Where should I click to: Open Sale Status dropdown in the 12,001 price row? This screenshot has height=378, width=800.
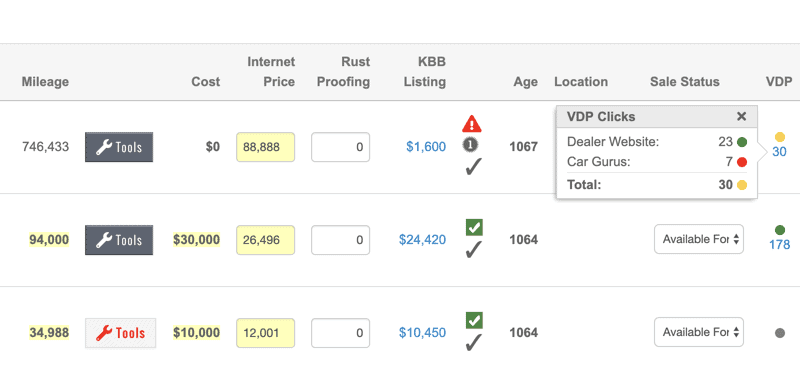tap(699, 332)
